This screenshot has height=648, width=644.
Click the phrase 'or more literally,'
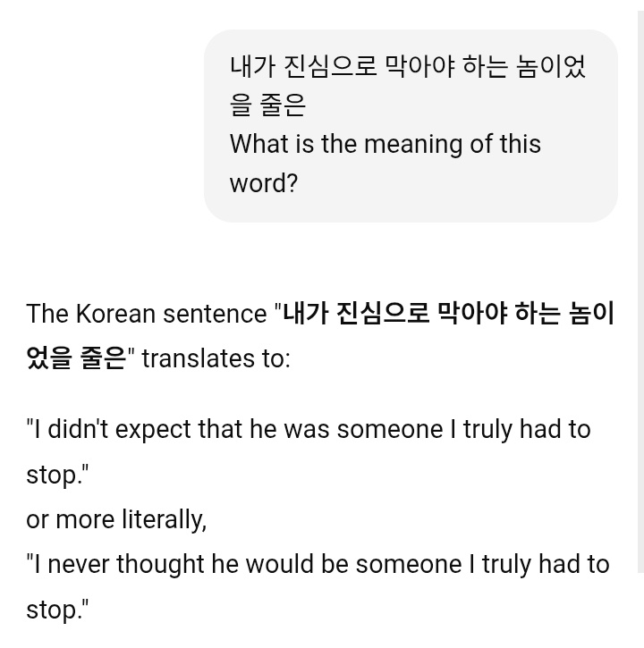[x=116, y=519]
